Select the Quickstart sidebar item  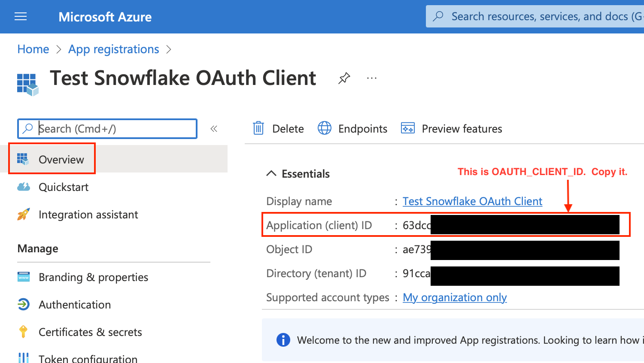coord(64,187)
